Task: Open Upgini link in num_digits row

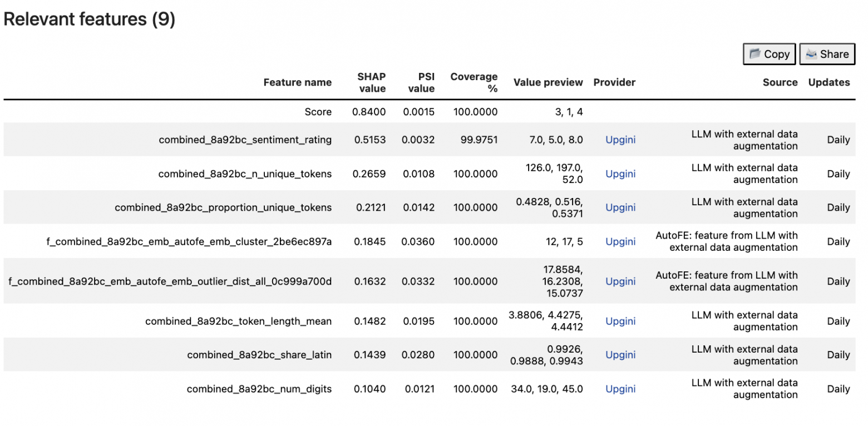Action: [x=620, y=389]
